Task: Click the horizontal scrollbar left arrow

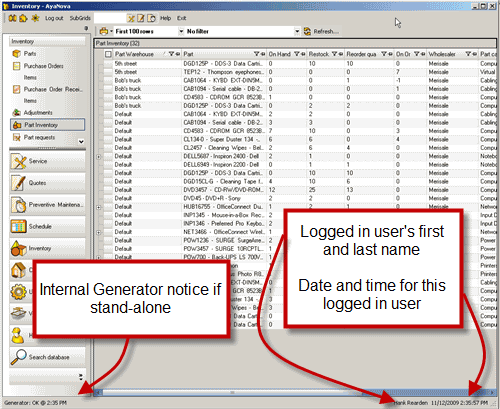Action: pos(98,392)
